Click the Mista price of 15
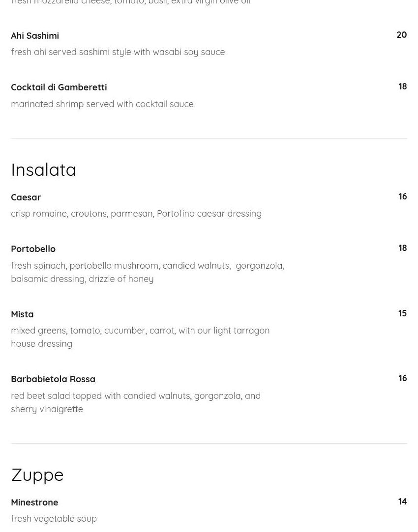 [402, 313]
